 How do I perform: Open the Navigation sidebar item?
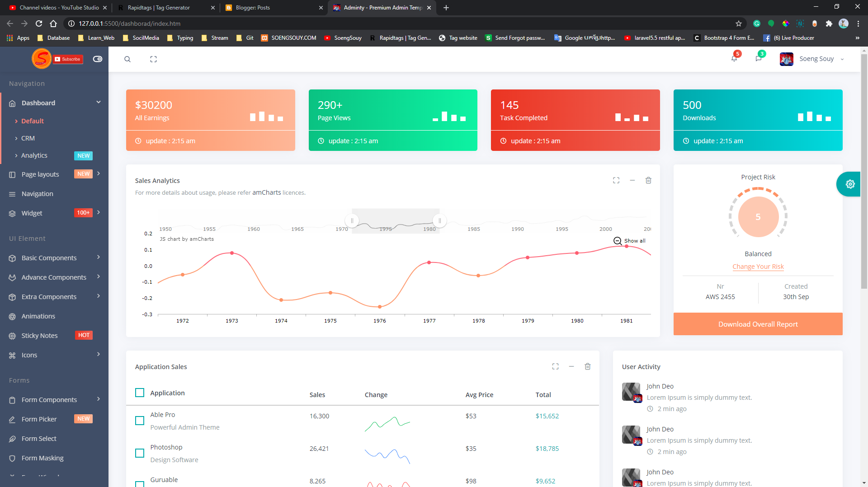[54, 194]
